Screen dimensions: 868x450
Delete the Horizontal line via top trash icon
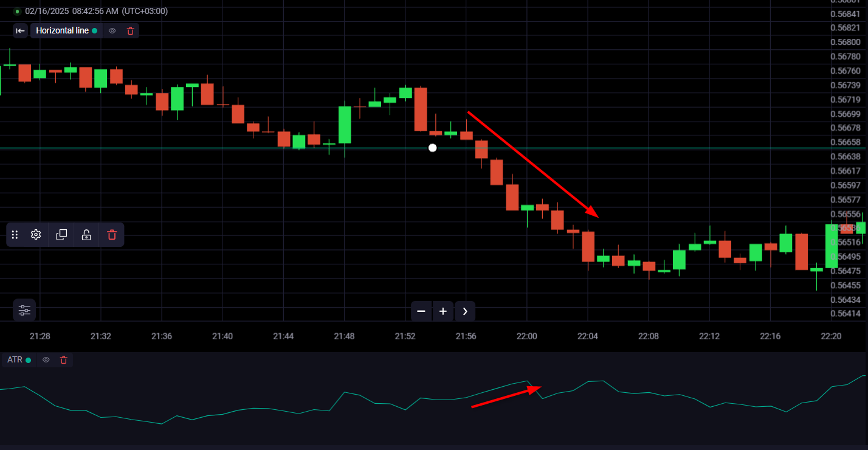coord(130,30)
